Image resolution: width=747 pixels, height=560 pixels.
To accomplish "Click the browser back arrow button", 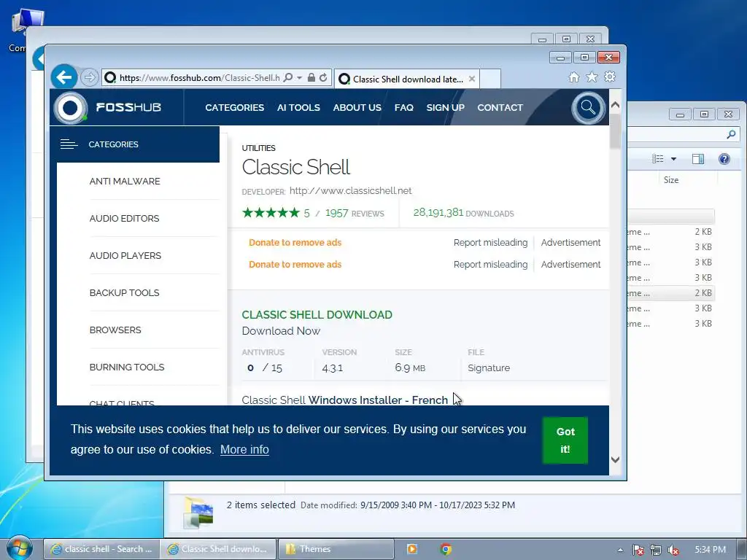I will (x=64, y=77).
